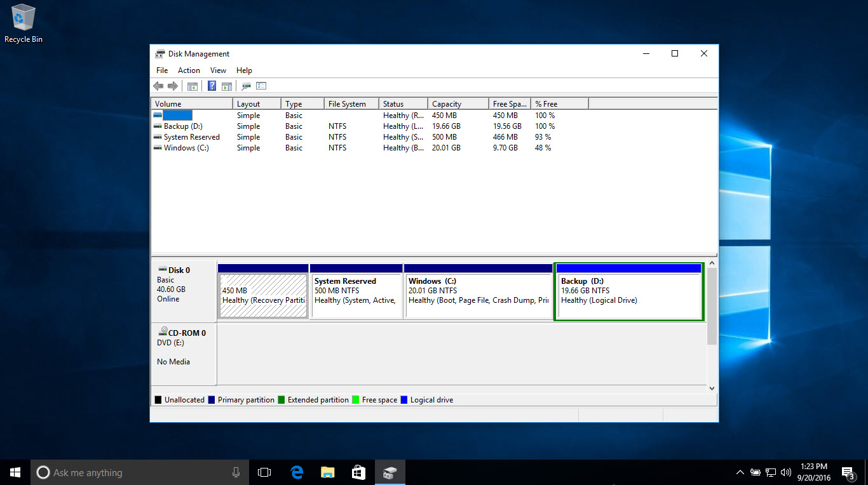Select the CD-ROM 0 label panel

[x=184, y=354]
